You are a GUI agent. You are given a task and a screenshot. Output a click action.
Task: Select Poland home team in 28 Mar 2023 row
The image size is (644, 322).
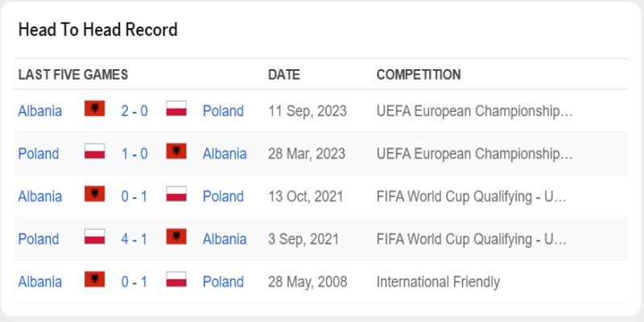tap(39, 154)
